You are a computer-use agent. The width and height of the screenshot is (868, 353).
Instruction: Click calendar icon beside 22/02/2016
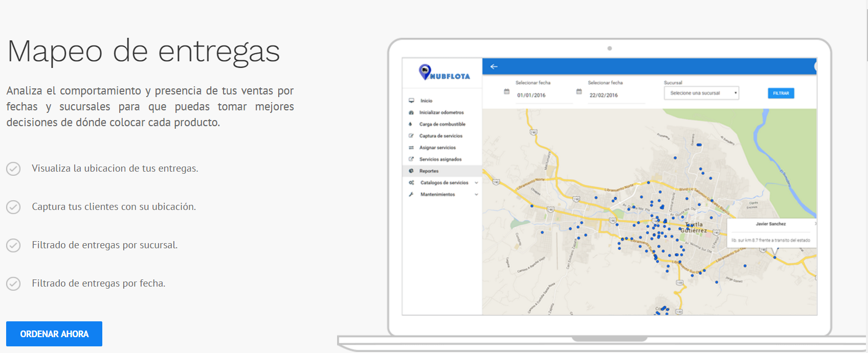coord(579,91)
